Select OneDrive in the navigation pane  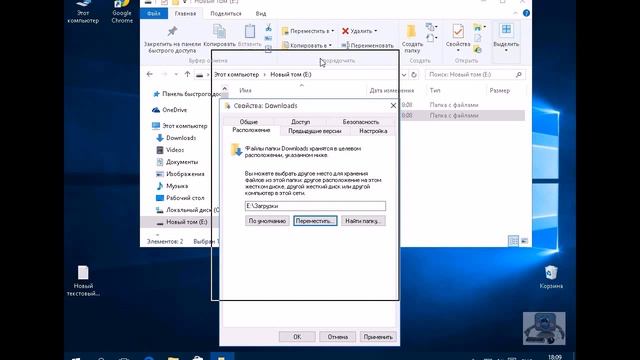click(174, 110)
